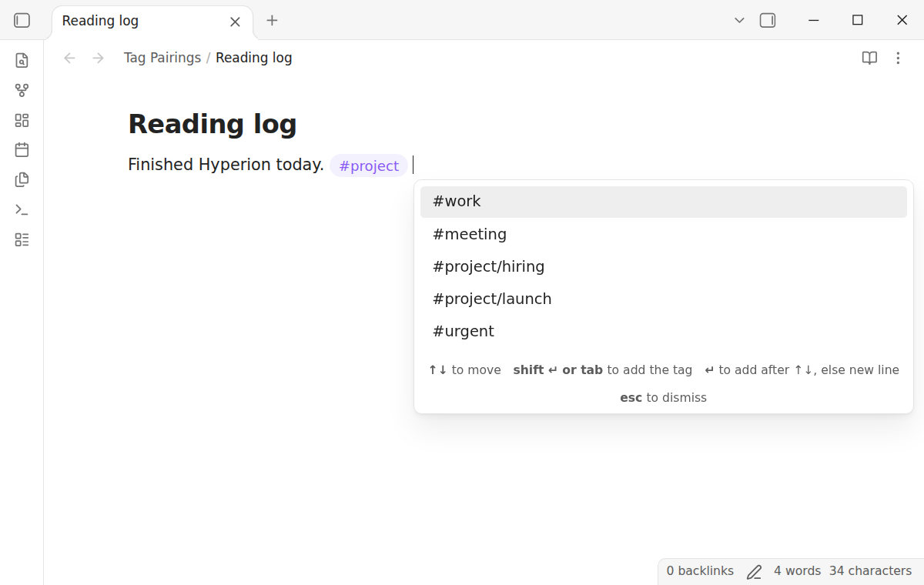Screen dimensions: 924x585
Task: Open the templates icon in ribbon
Action: pos(22,179)
